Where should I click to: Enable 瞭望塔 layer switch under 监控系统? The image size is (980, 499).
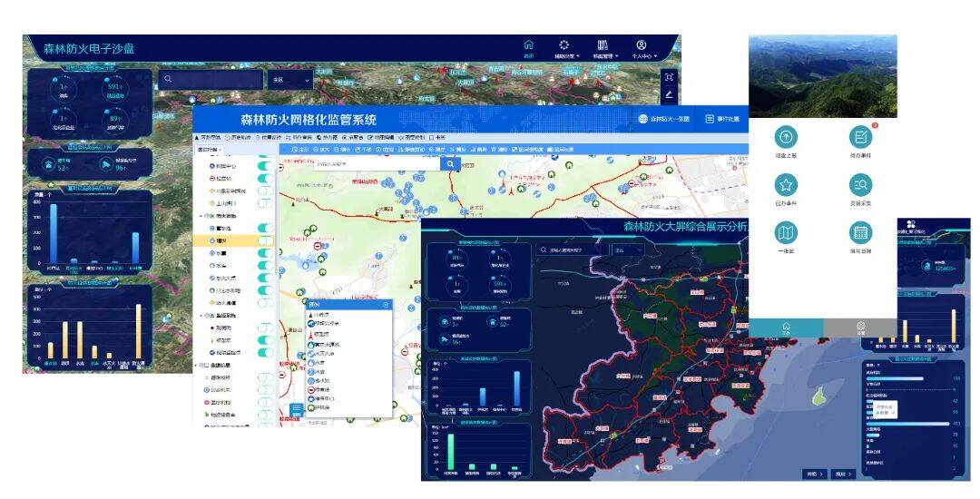coord(265,340)
